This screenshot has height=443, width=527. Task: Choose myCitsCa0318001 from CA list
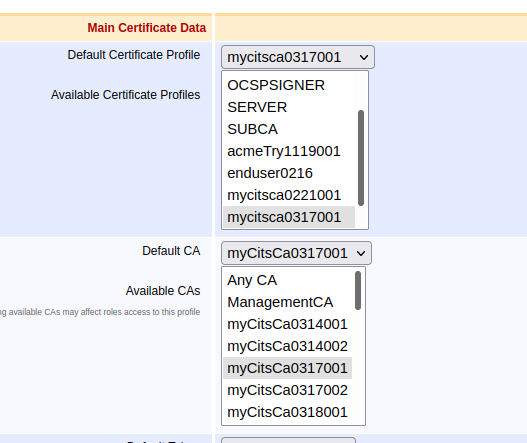click(288, 412)
